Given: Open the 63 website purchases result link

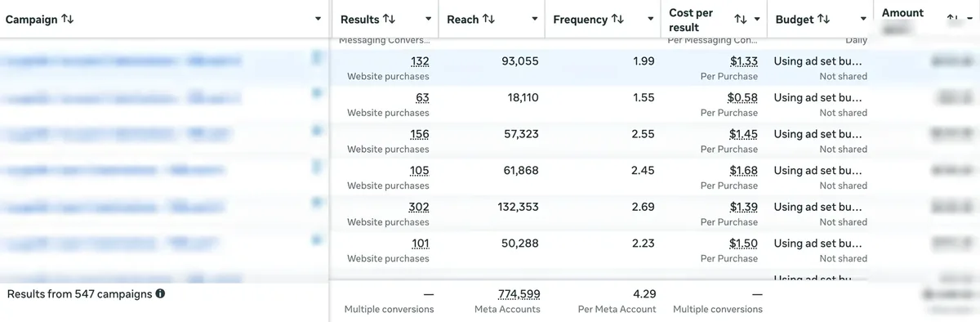Looking at the screenshot, I should click(x=422, y=97).
